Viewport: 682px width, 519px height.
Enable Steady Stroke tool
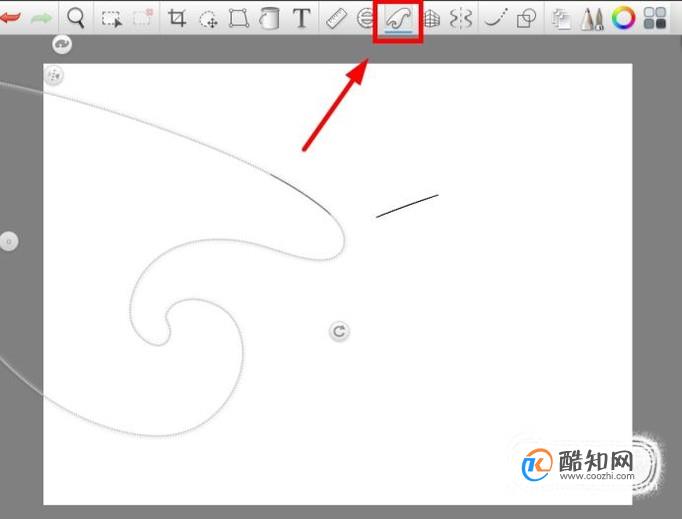(495, 19)
